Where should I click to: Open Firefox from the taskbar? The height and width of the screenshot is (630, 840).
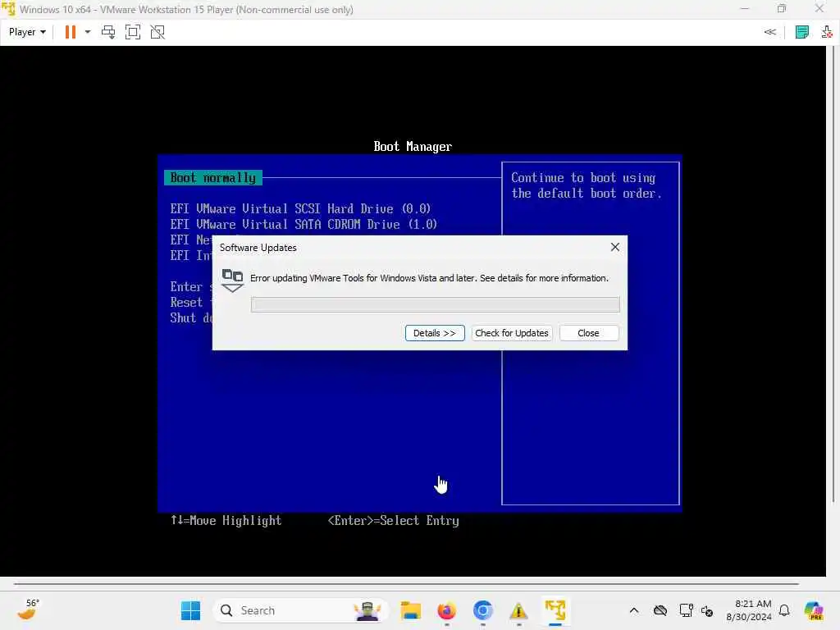447,610
